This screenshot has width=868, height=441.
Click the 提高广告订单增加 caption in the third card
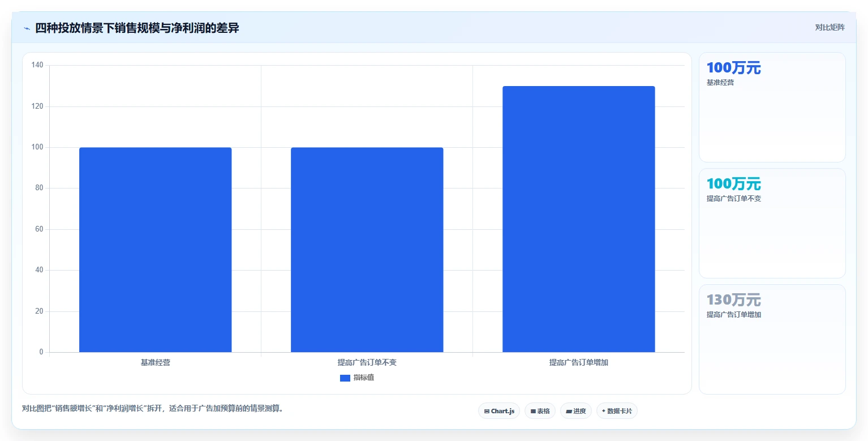point(733,315)
